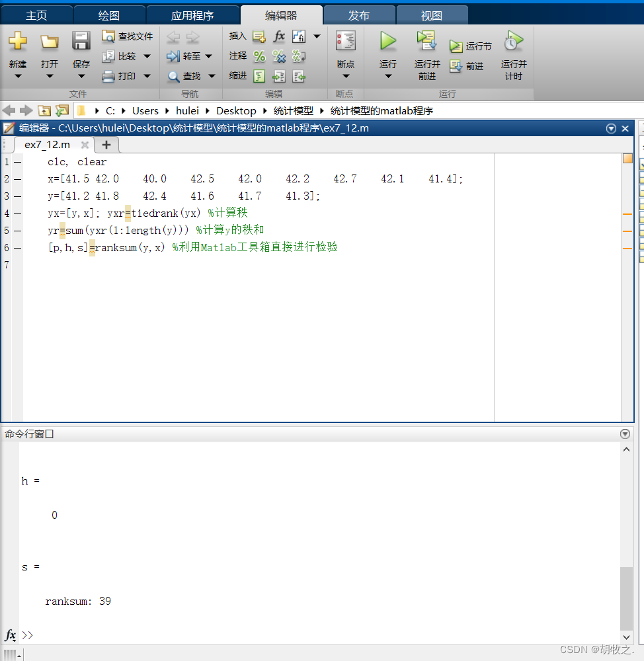The image size is (644, 661).
Task: Click the smart indent icon
Action: pyautogui.click(x=259, y=76)
